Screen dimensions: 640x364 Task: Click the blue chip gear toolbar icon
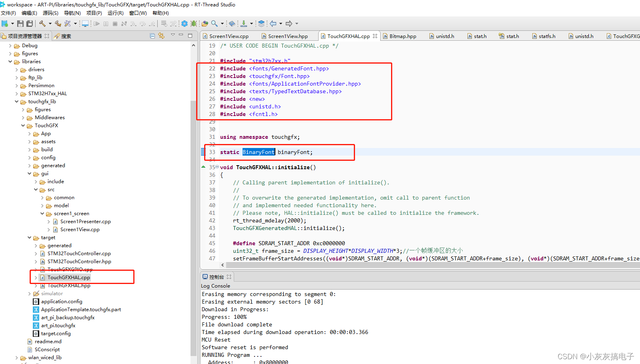(x=185, y=24)
